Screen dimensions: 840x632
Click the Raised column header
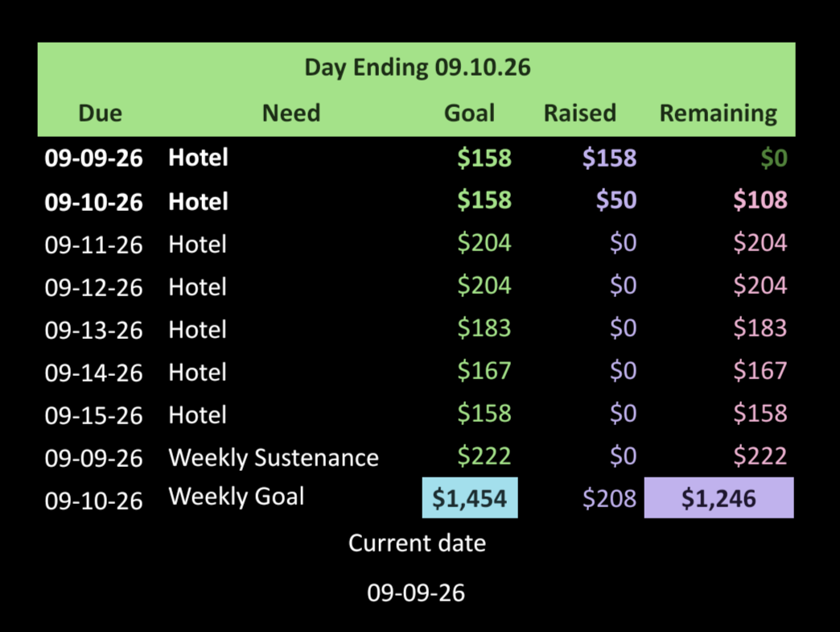(579, 113)
